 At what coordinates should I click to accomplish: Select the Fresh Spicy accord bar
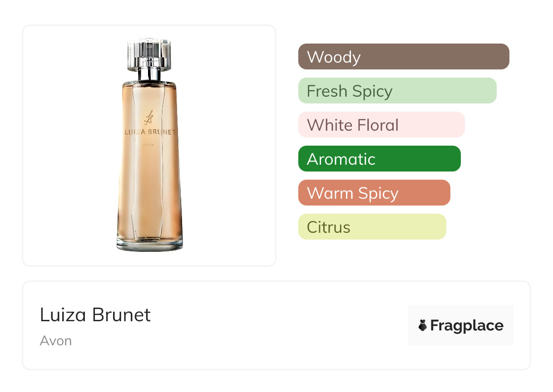point(397,91)
